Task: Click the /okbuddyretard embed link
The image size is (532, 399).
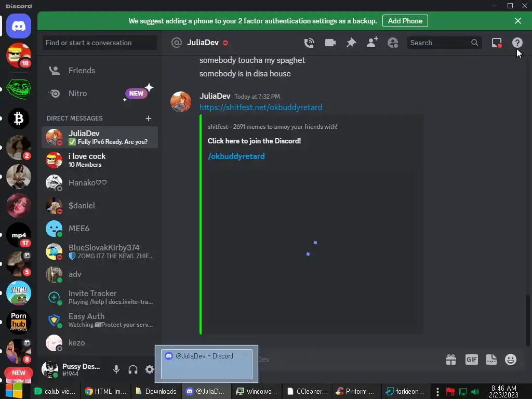Action: [236, 156]
